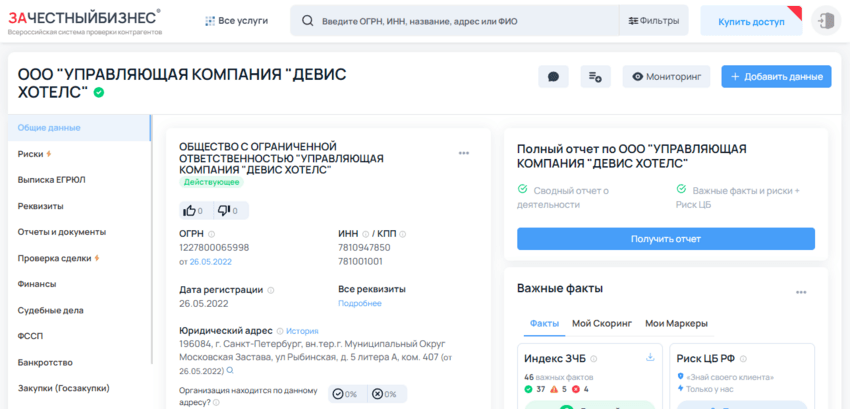
Task: Switch to the Факты tab
Action: tap(544, 324)
